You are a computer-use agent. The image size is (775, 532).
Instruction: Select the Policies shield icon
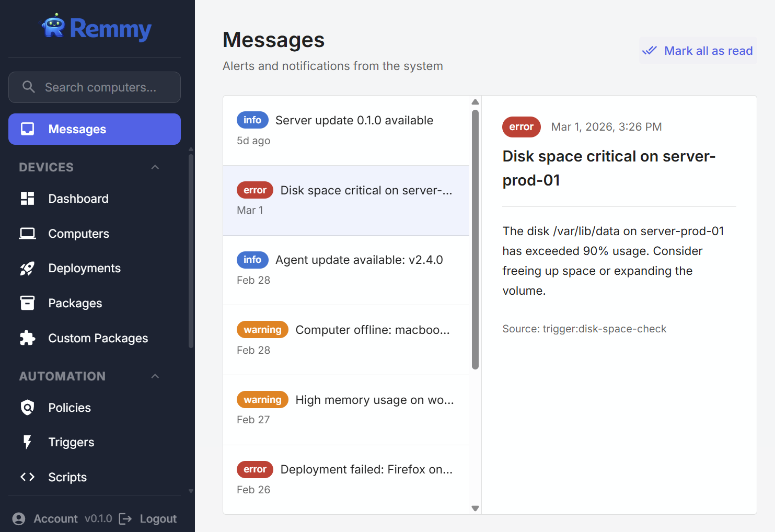[x=27, y=408]
